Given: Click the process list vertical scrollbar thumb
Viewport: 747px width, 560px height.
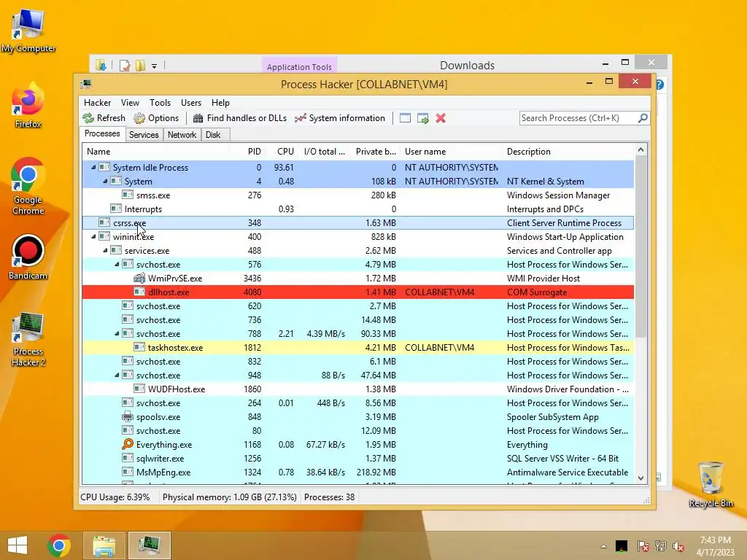Looking at the screenshot, I should tap(640, 246).
